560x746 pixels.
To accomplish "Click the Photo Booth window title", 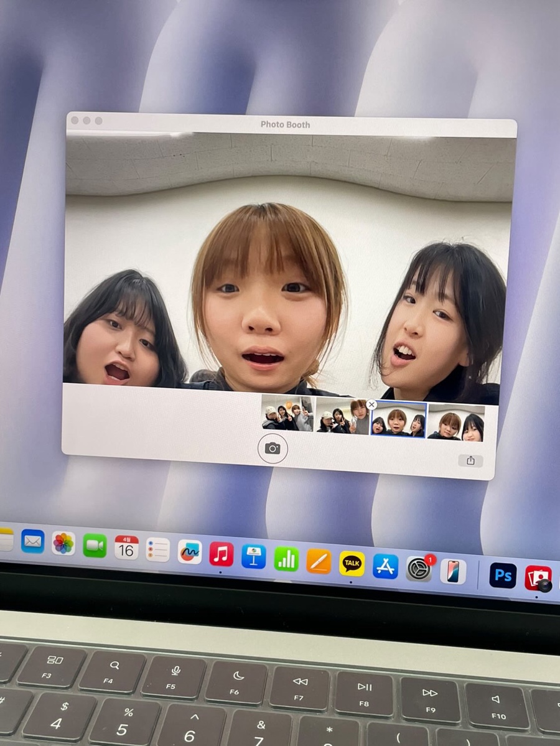I will 285,124.
